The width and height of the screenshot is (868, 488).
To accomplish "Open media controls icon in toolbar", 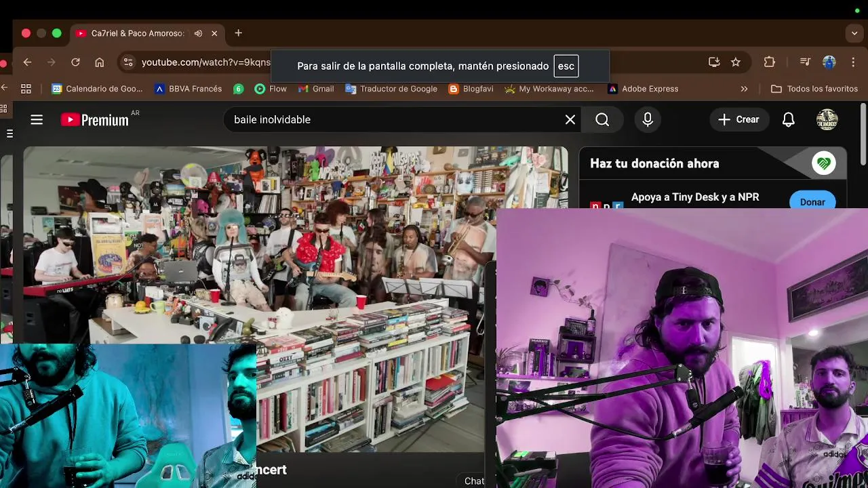I will tap(805, 62).
